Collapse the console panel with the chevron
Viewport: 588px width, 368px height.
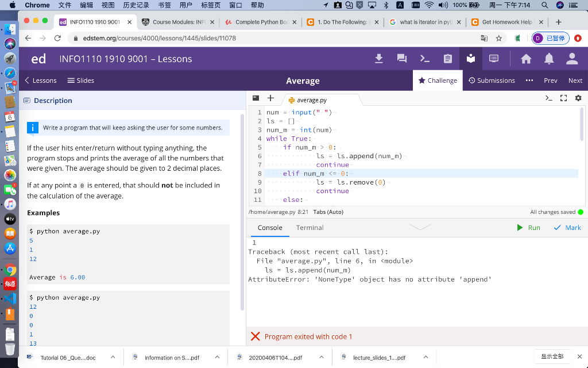click(420, 227)
